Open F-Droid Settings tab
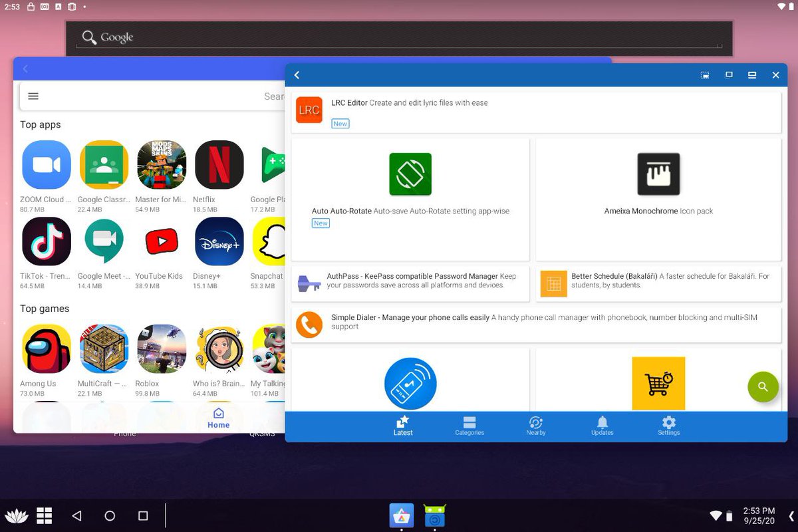Image resolution: width=798 pixels, height=532 pixels. click(669, 426)
